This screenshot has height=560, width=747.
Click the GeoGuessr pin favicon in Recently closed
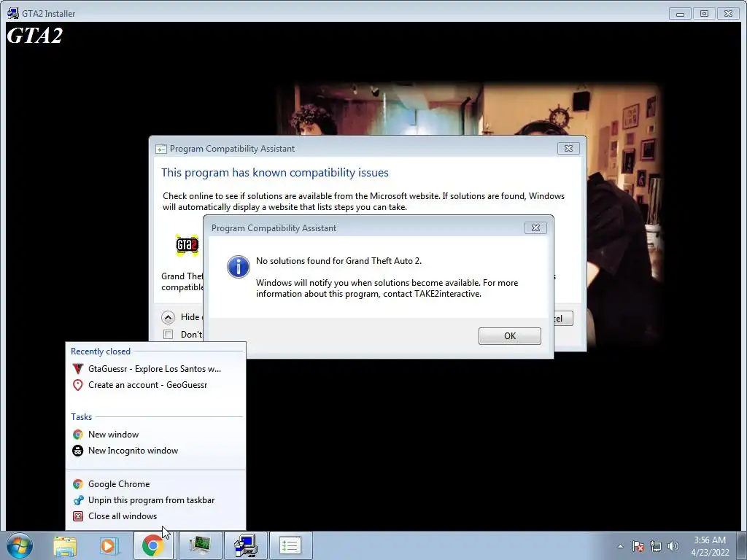(77, 385)
